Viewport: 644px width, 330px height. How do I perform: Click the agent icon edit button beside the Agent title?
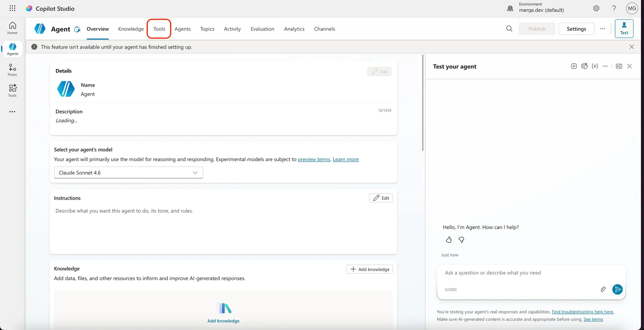tap(77, 29)
